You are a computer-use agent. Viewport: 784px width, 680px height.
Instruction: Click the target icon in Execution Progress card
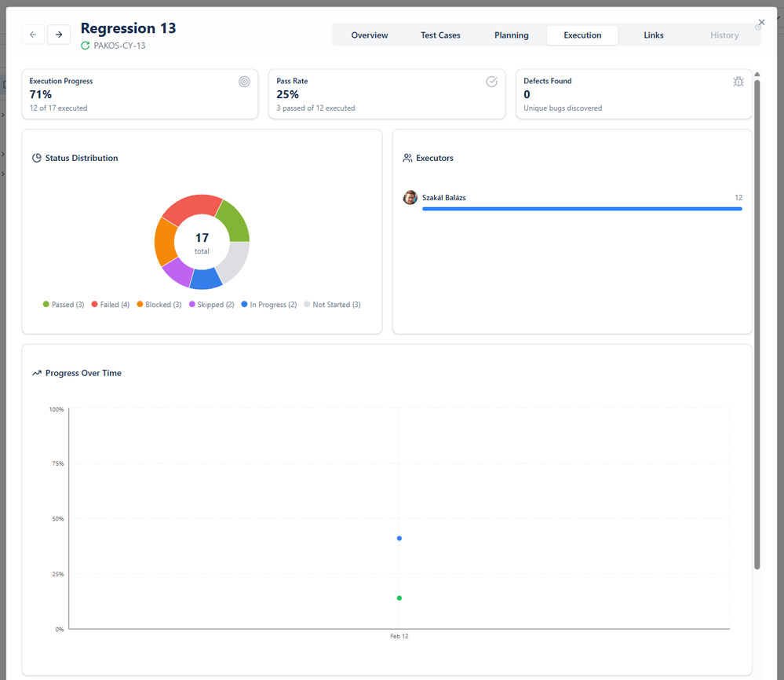pos(244,82)
